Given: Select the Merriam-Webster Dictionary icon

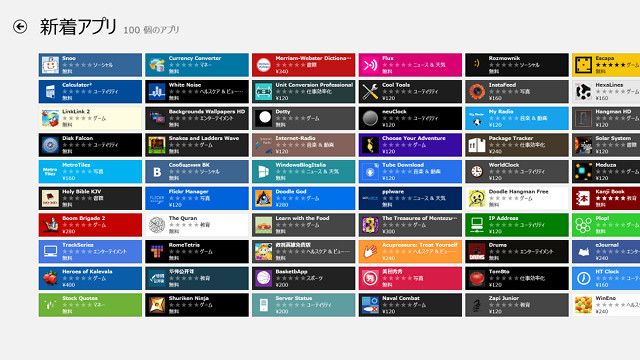Looking at the screenshot, I should pyautogui.click(x=263, y=65).
